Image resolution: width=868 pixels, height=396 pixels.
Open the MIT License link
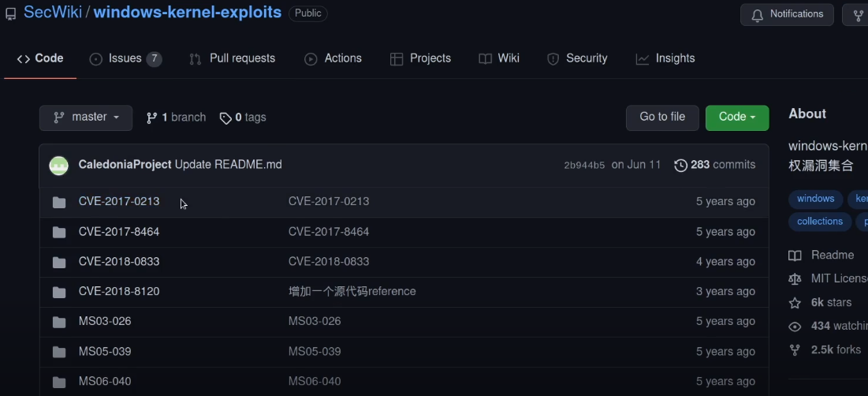point(839,278)
